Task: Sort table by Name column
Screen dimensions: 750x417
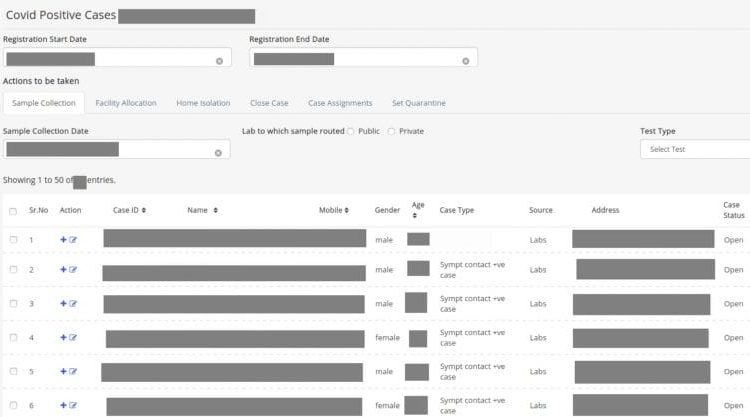Action: coord(216,210)
